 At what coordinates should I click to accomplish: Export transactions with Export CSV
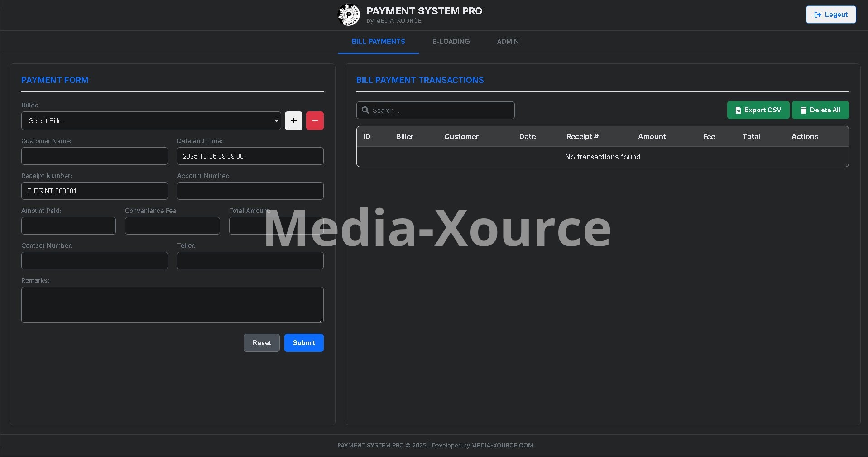coord(758,110)
